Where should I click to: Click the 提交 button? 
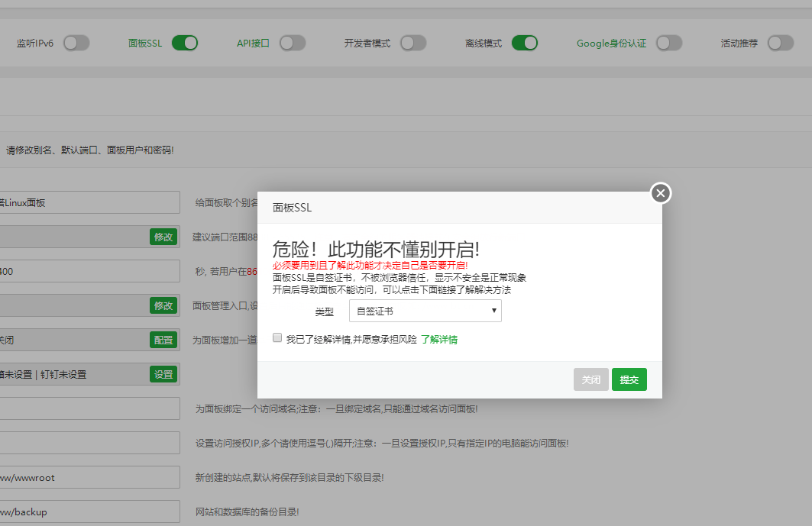click(629, 379)
